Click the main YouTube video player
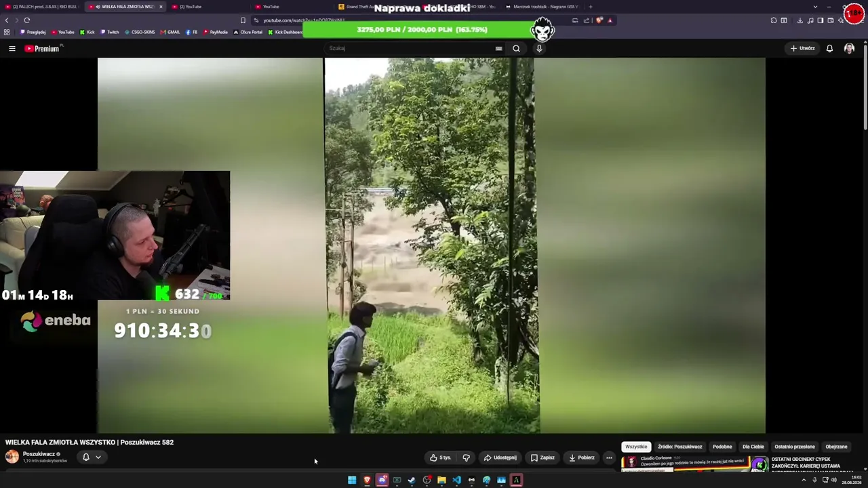The image size is (868, 488). point(431,245)
